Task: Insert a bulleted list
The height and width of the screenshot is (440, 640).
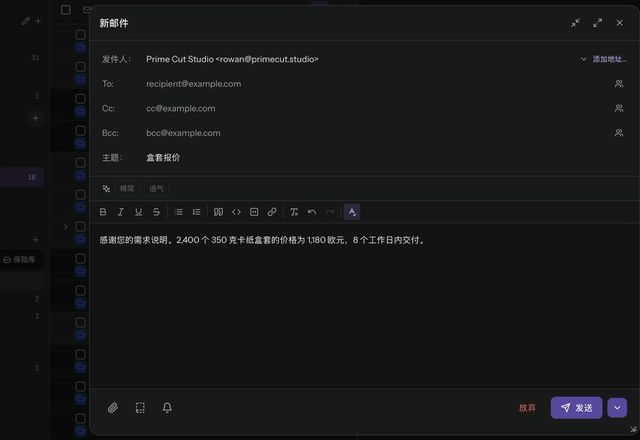Action: 178,212
